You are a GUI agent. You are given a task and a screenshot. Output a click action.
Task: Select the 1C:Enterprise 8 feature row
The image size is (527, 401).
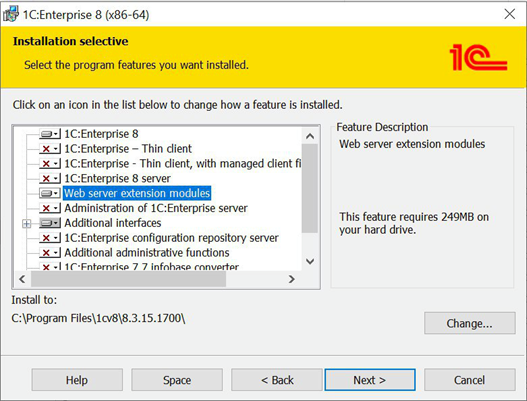(x=101, y=134)
